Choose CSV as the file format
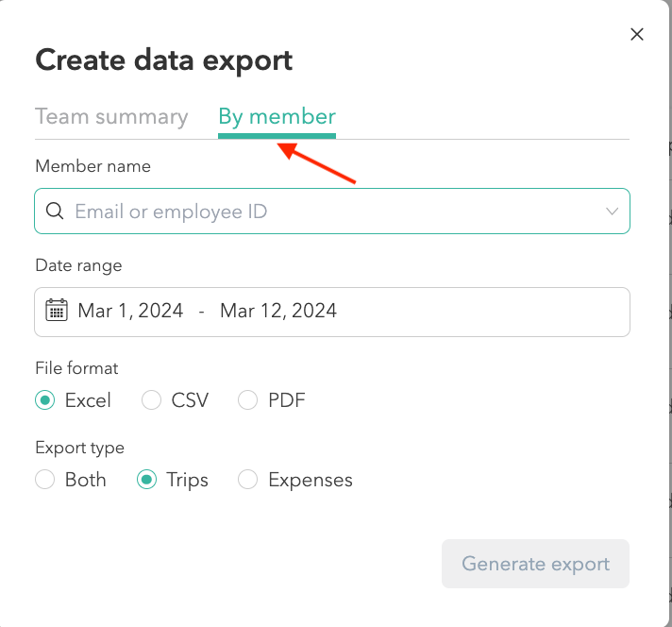 [x=151, y=400]
